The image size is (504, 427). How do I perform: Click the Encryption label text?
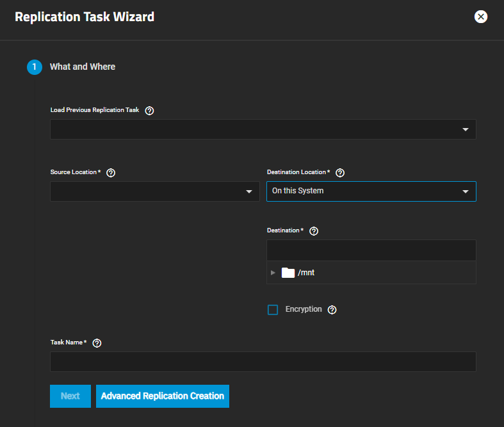304,309
